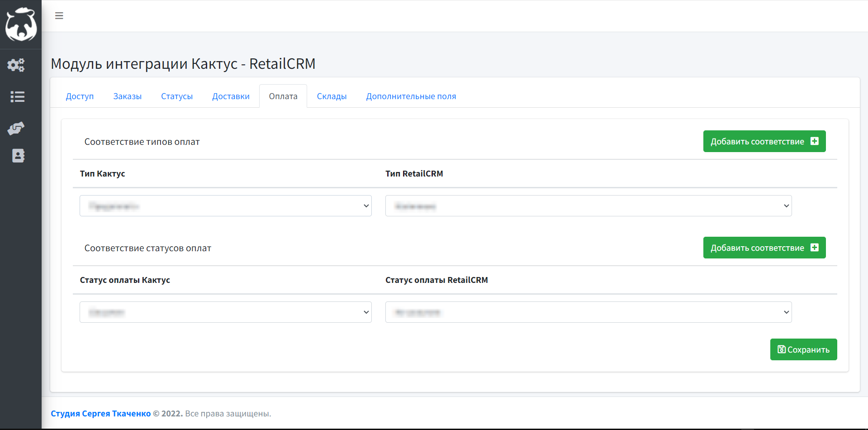The height and width of the screenshot is (430, 868).
Task: Open the list sidebar icon
Action: coord(18,96)
